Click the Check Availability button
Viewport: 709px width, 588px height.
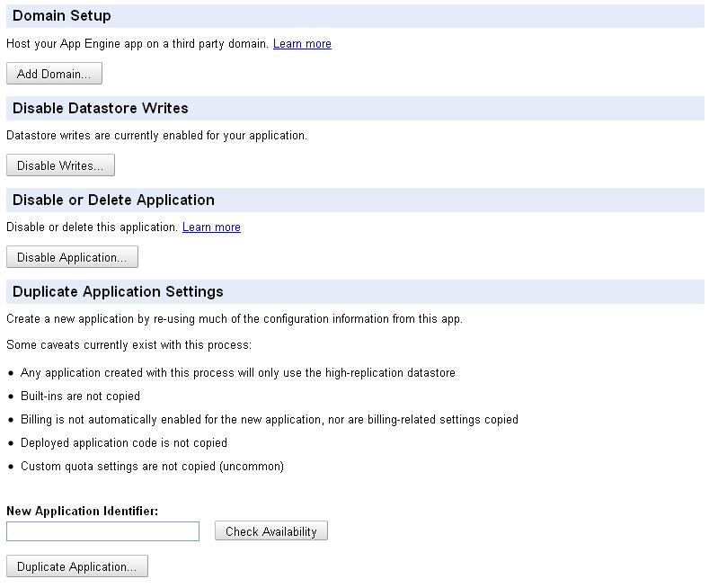point(270,531)
